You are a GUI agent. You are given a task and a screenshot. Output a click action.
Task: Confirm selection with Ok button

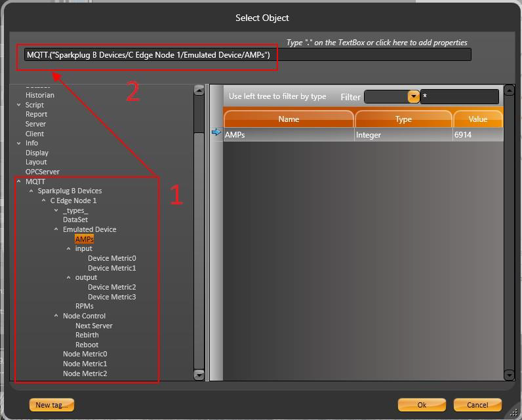(422, 405)
